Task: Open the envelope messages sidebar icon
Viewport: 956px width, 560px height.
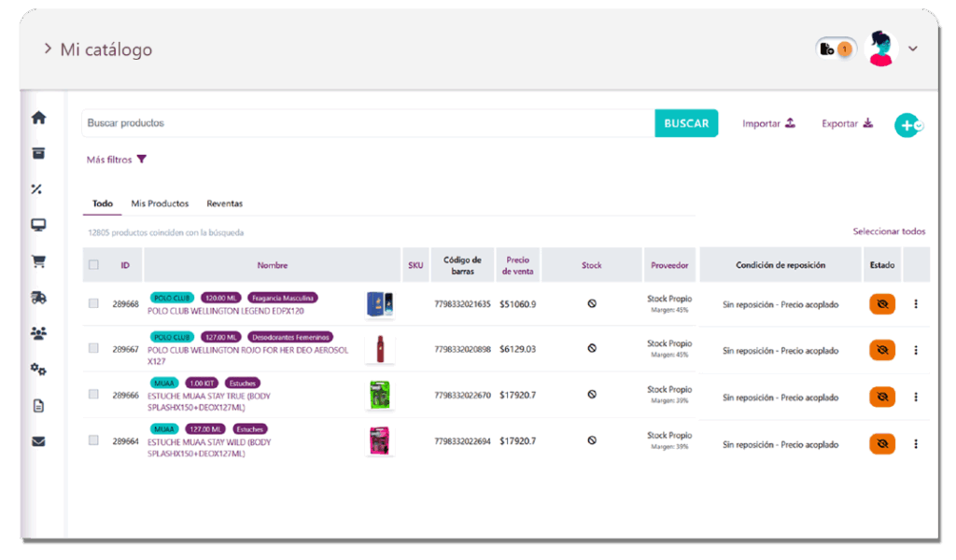Action: tap(38, 441)
